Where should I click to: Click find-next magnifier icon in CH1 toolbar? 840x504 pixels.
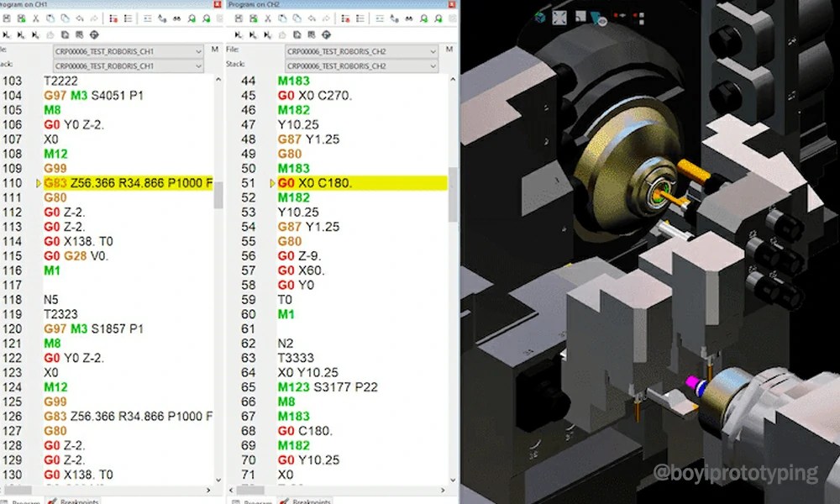point(192,18)
